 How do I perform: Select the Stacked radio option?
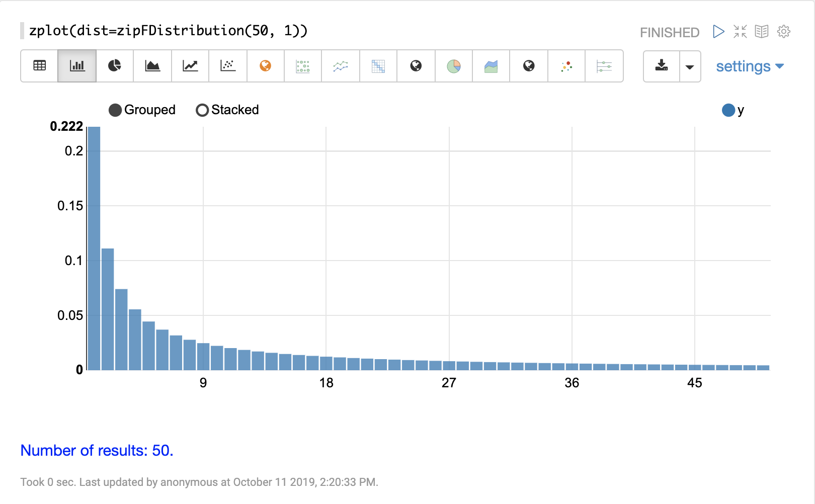click(x=202, y=110)
